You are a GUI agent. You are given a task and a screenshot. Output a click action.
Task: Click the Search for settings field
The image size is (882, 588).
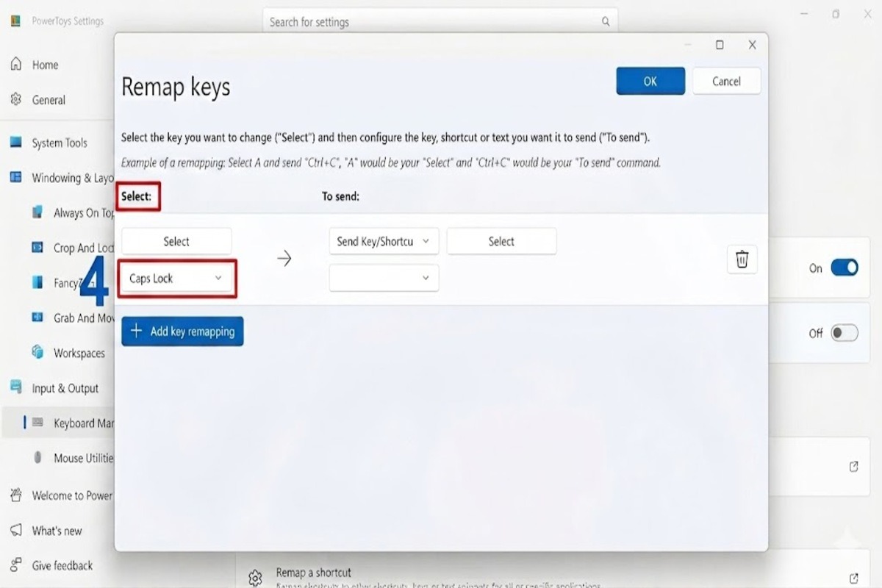[x=440, y=22]
